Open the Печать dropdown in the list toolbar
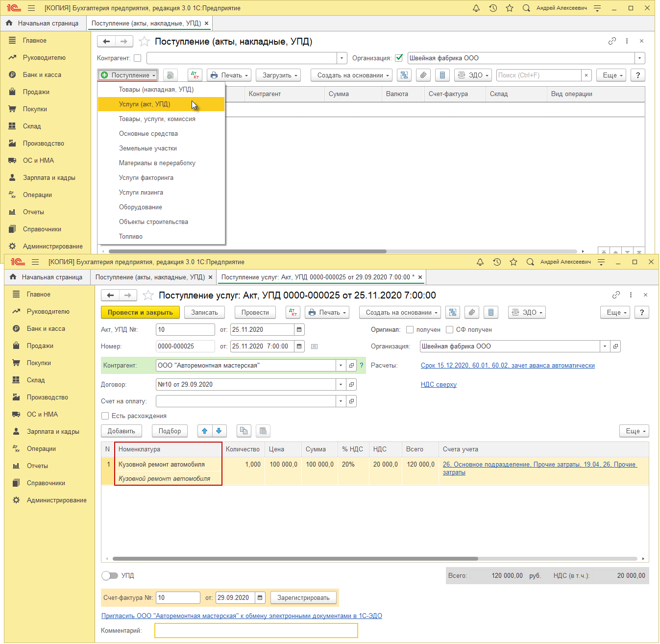Viewport: 660px width, 644px height. click(229, 75)
